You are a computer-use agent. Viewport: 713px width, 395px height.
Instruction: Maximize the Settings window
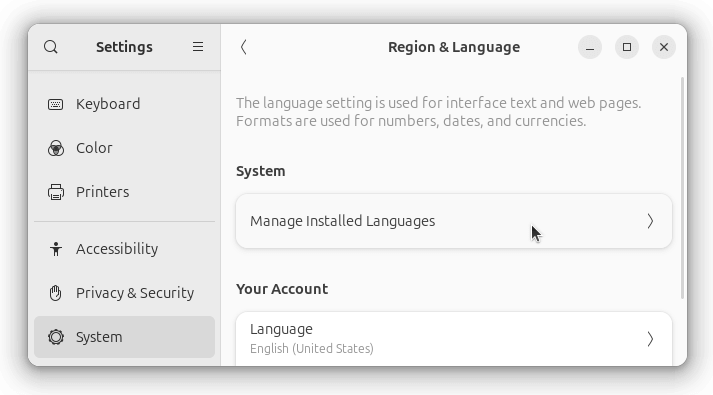click(x=627, y=47)
